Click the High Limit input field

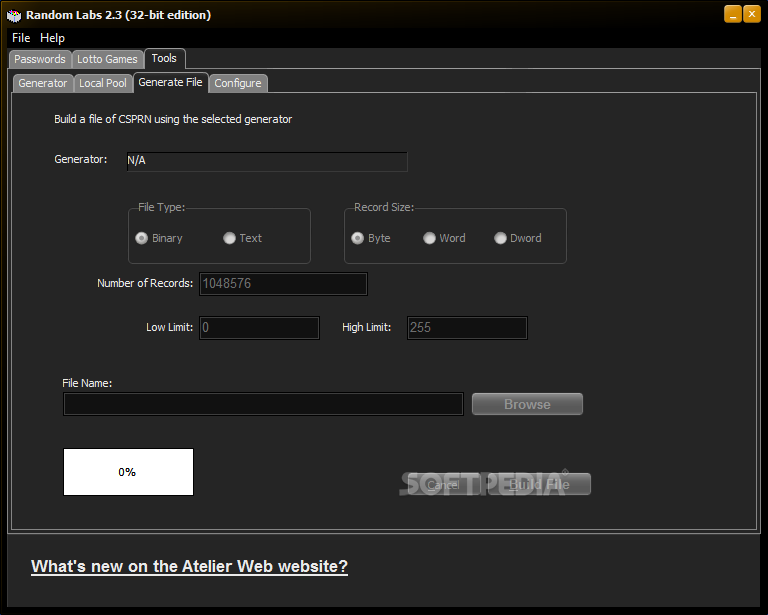coord(467,328)
